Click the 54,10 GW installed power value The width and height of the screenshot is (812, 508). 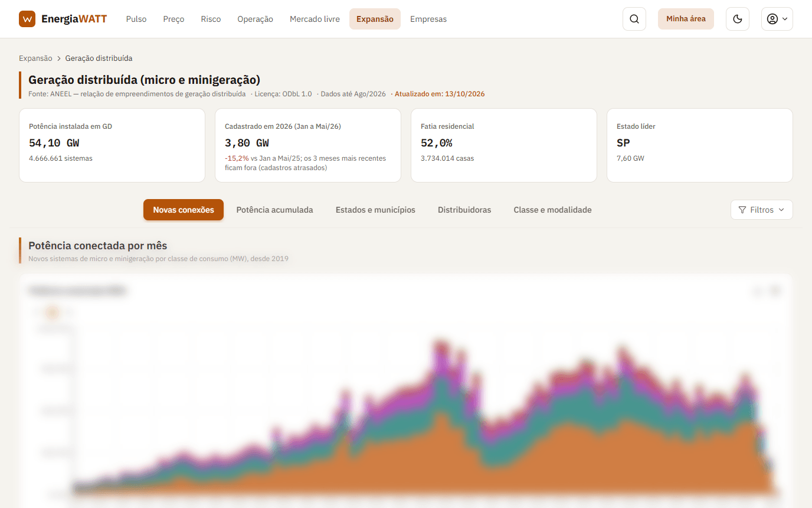tap(54, 143)
